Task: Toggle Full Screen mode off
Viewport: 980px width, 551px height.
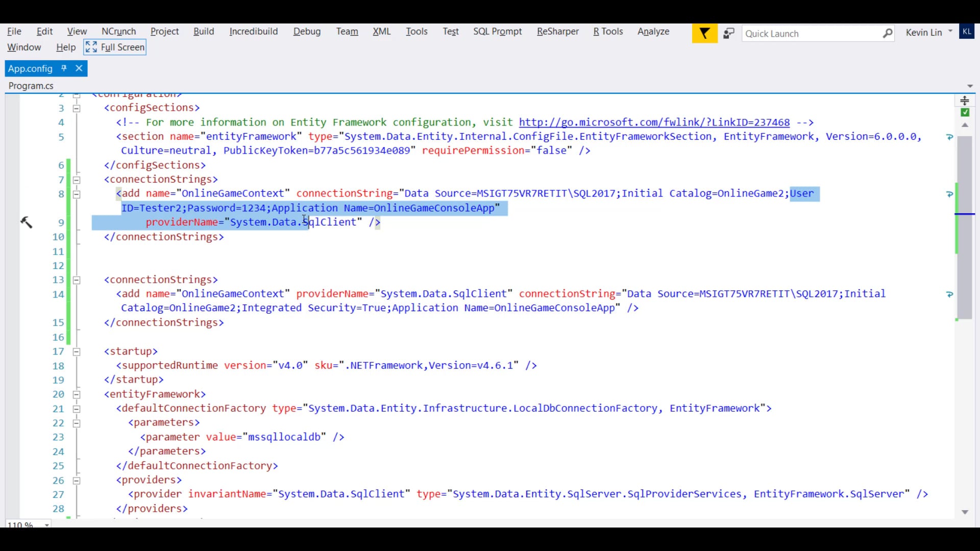Action: [114, 47]
